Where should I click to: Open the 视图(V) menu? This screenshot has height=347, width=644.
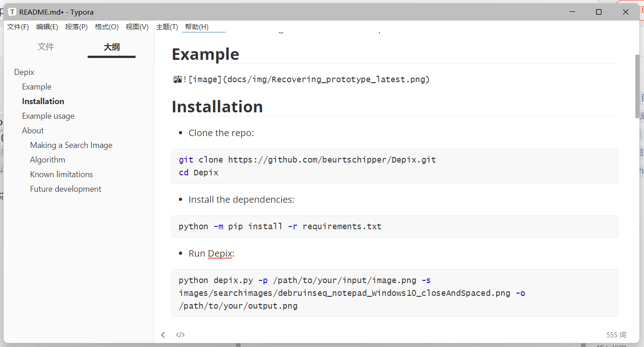pyautogui.click(x=137, y=27)
